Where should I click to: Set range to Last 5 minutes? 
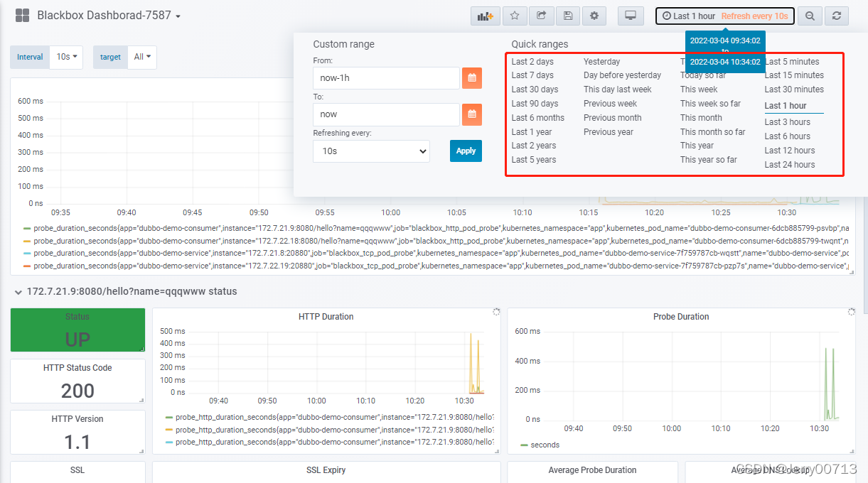(792, 62)
